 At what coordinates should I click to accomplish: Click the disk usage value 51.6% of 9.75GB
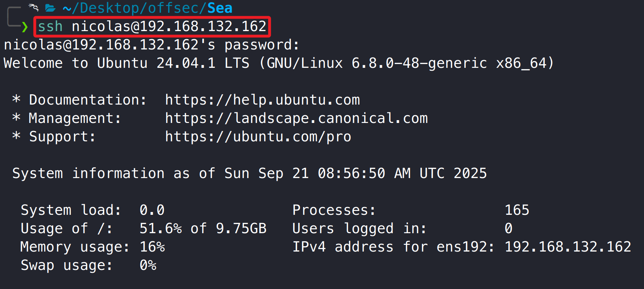click(x=203, y=229)
